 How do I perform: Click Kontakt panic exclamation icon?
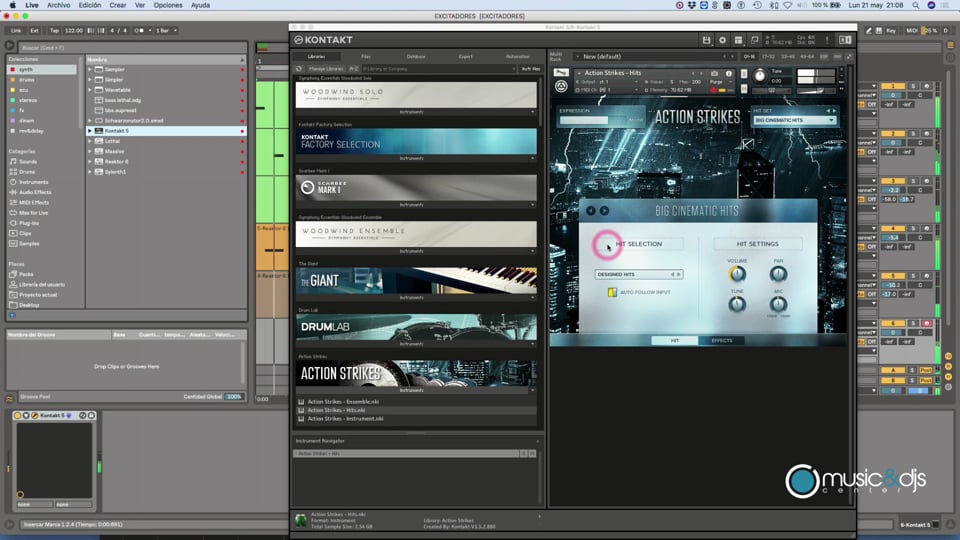[x=827, y=40]
